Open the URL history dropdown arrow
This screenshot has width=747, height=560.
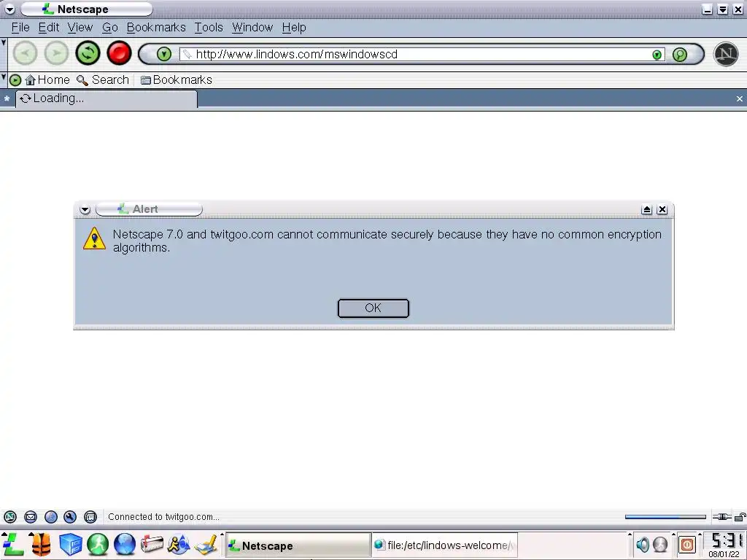coord(657,55)
